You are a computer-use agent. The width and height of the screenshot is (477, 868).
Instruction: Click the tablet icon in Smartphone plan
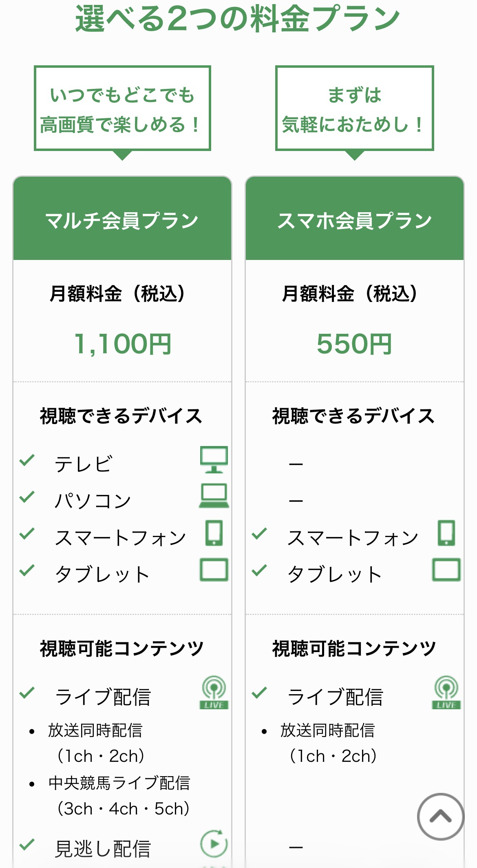[x=446, y=570]
